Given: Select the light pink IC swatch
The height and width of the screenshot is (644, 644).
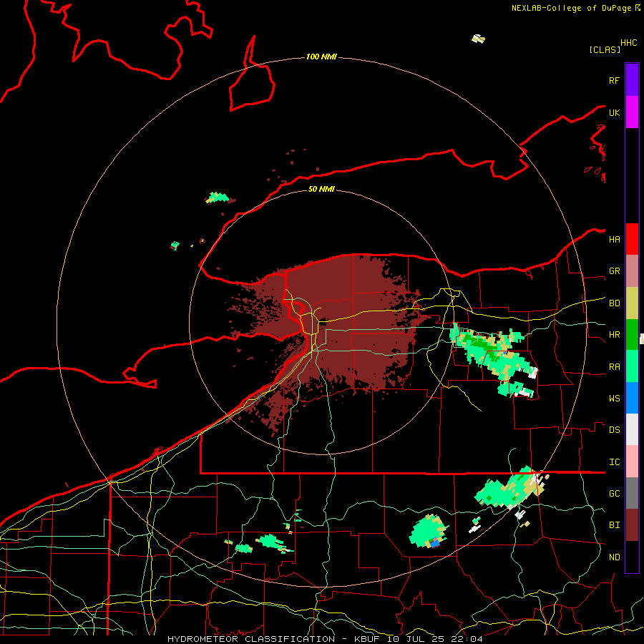Looking at the screenshot, I should (632, 462).
